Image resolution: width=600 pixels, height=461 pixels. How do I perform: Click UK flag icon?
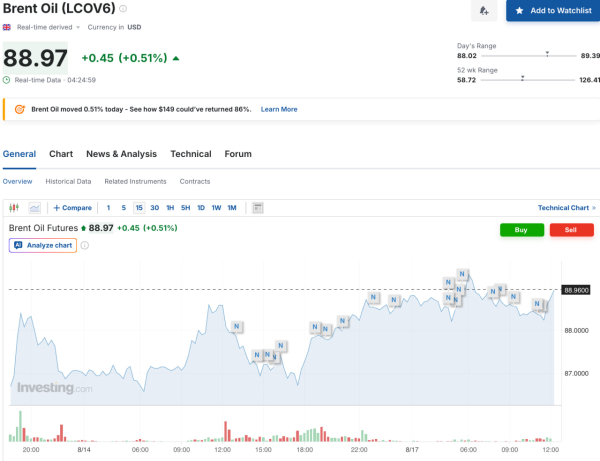(x=7, y=27)
